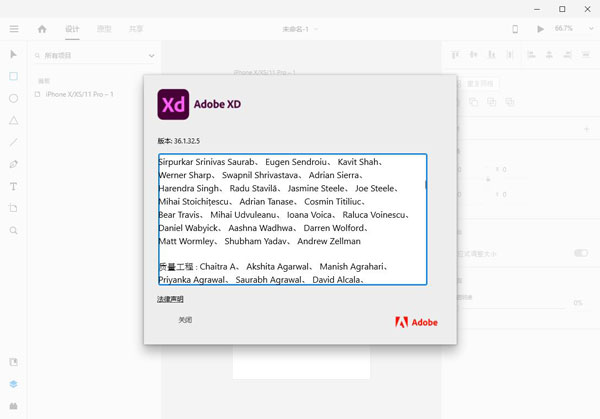Choose the Select arrow tool
600x419 pixels.
pos(13,54)
